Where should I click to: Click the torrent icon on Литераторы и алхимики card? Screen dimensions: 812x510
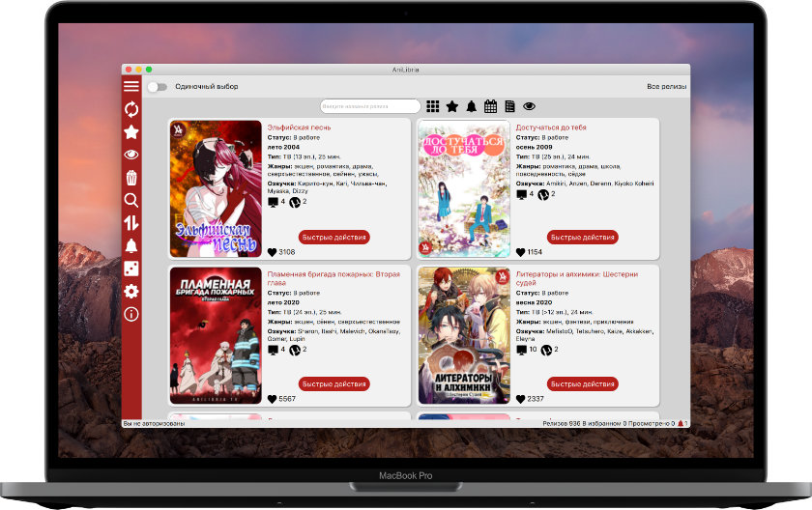point(546,351)
